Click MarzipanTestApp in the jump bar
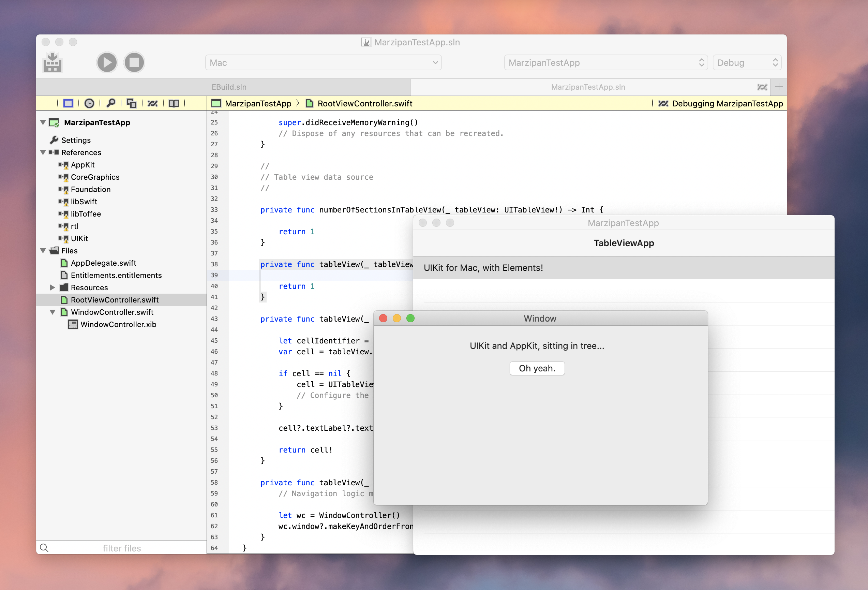The height and width of the screenshot is (590, 868). click(258, 103)
